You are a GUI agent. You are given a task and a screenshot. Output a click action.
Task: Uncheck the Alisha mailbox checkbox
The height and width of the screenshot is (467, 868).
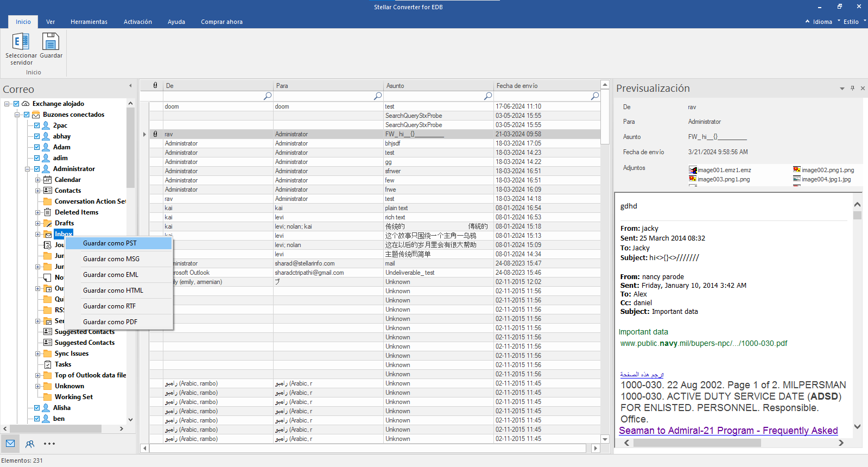point(37,408)
